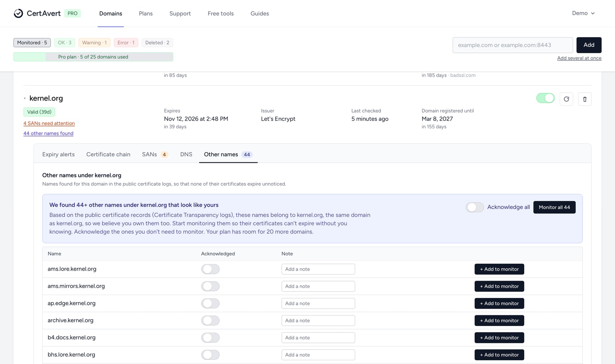Add ams.lore.kernel.org to monitor
615x364 pixels.
coord(499,269)
